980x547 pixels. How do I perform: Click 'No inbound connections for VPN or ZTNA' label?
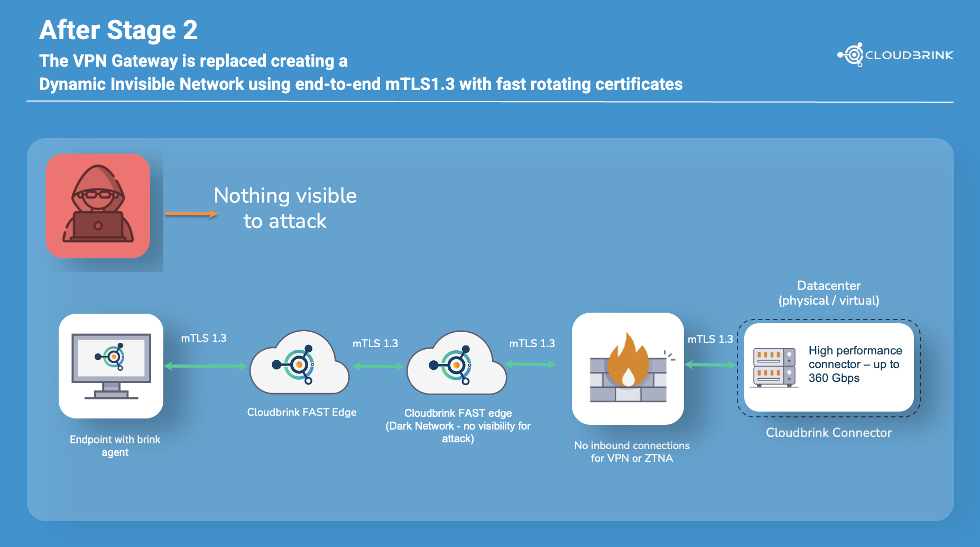632,452
